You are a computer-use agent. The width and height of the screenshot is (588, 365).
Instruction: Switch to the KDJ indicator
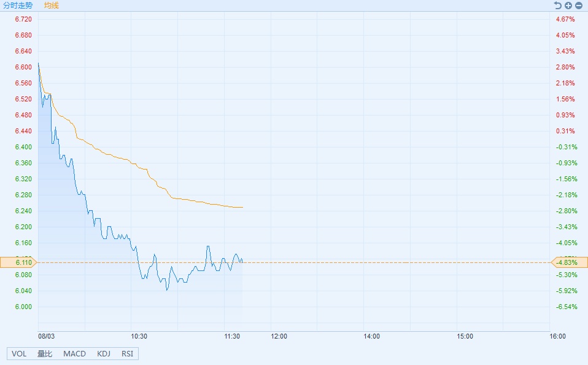104,353
